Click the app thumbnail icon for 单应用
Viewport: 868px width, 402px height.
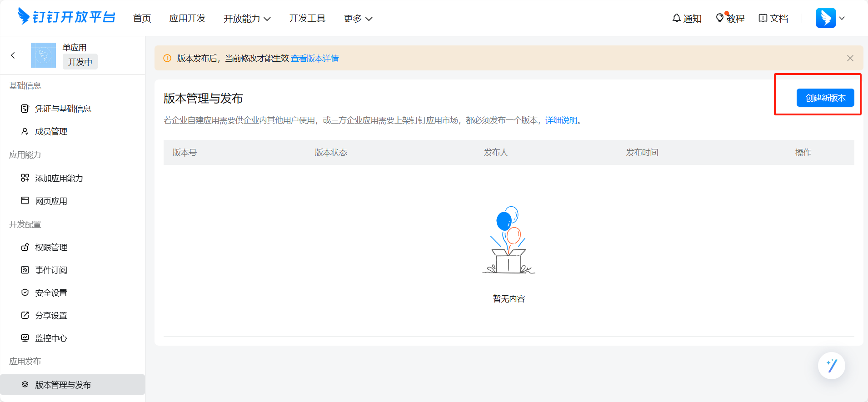click(43, 55)
